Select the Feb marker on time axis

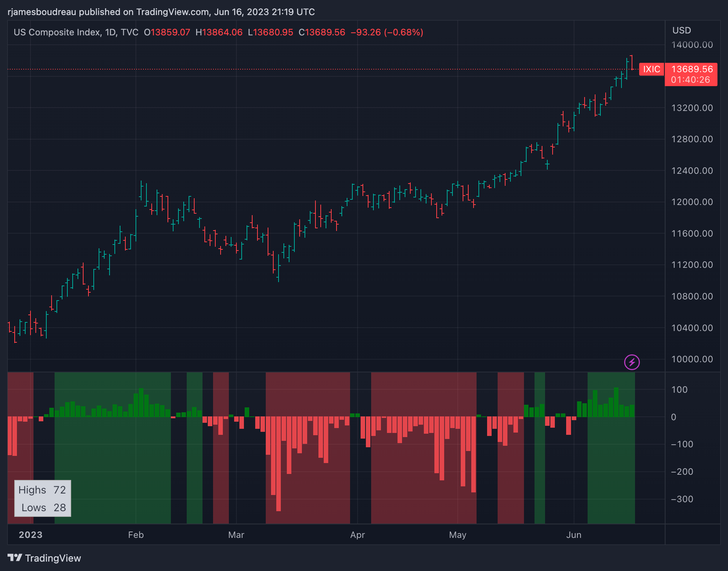pos(136,535)
